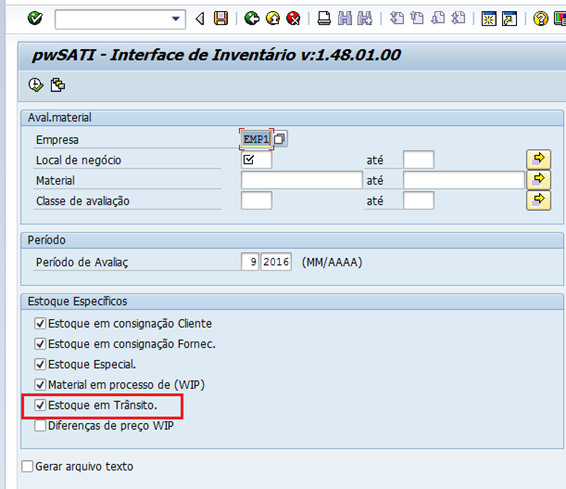Viewport: 566px width, 489px height.
Task: Click the yellow Exit up-arrow icon
Action: tap(273, 18)
